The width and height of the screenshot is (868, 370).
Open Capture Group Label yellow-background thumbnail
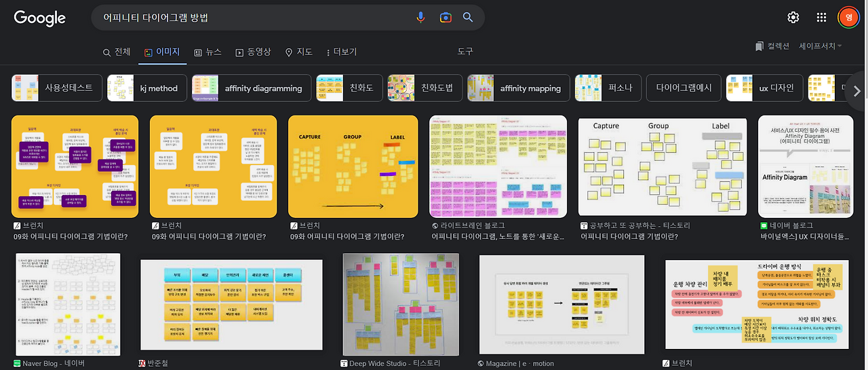pos(353,166)
